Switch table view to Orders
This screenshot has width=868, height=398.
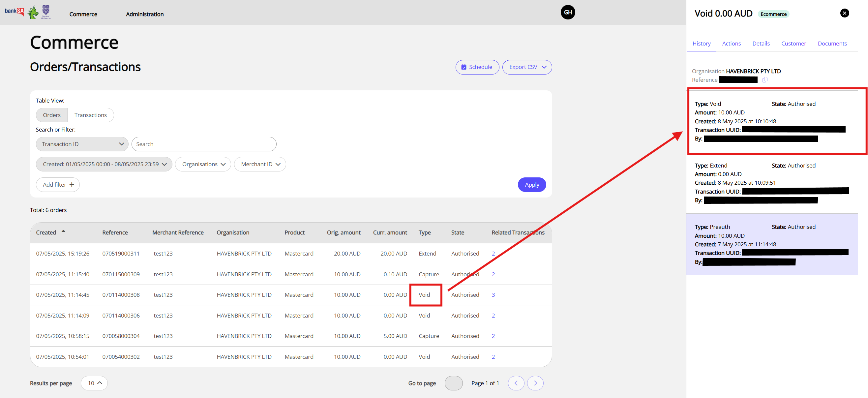[51, 115]
